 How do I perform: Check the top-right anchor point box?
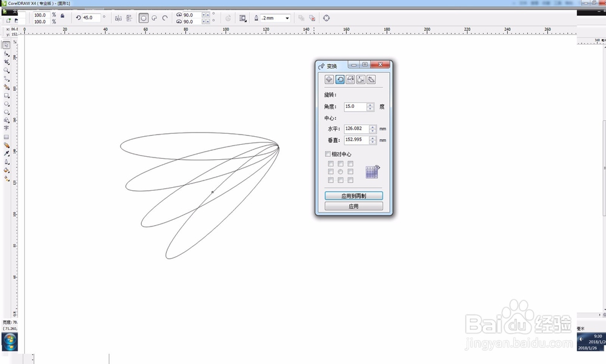(x=350, y=164)
